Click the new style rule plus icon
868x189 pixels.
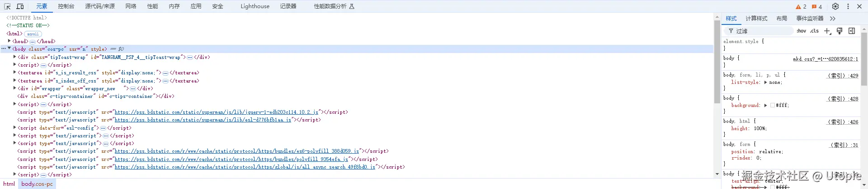(x=827, y=31)
